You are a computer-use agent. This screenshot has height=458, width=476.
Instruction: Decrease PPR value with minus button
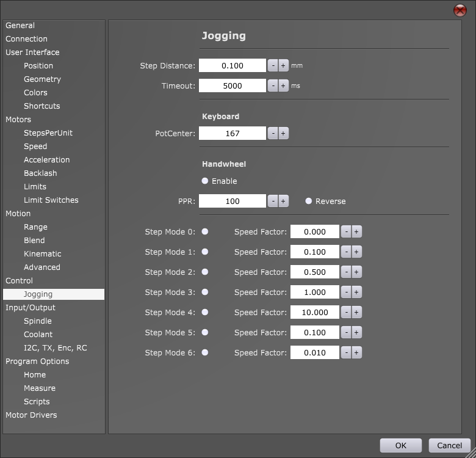[273, 202]
